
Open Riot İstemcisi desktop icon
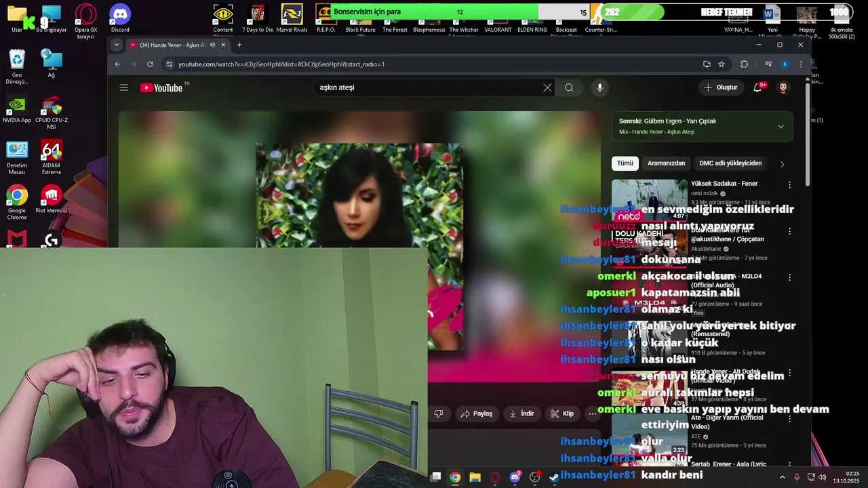coord(52,200)
